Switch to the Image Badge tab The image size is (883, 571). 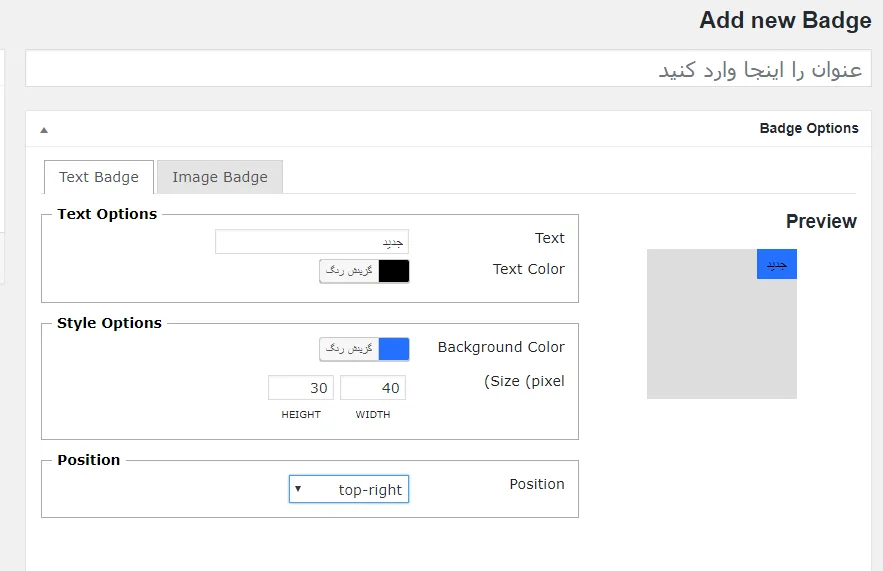pos(220,177)
